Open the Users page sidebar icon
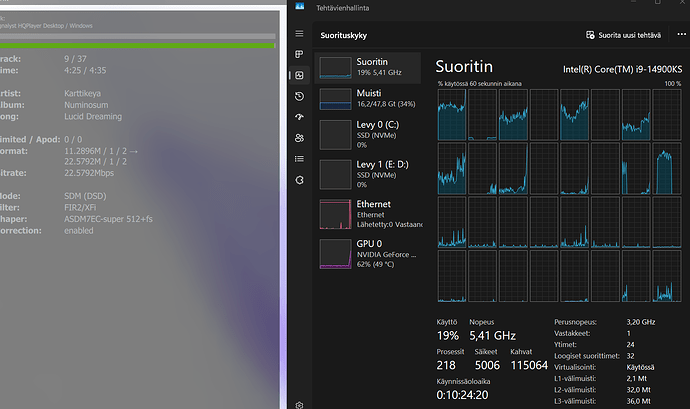Screen dimensions: 690x409 [x=299, y=138]
